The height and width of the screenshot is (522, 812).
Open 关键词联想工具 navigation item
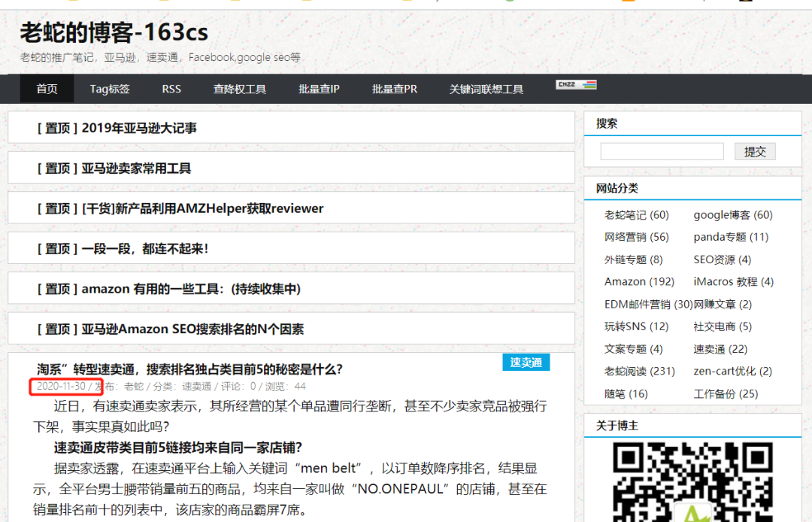tap(486, 89)
